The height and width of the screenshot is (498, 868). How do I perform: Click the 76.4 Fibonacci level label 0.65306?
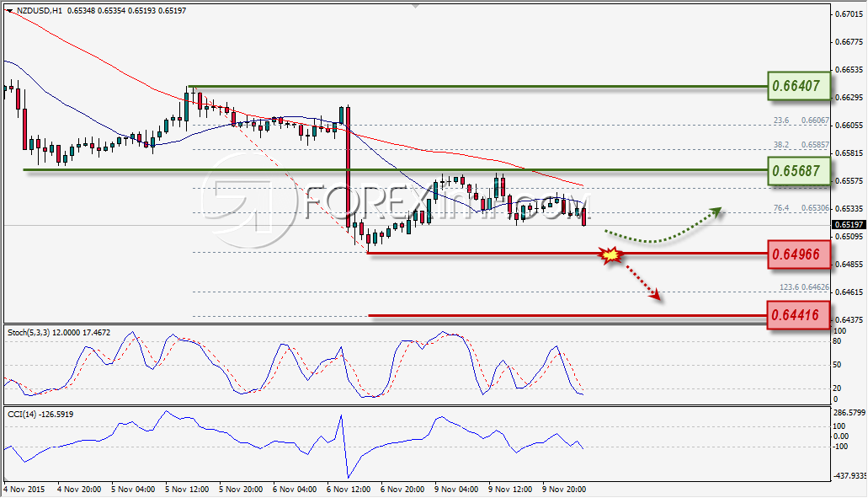(801, 208)
